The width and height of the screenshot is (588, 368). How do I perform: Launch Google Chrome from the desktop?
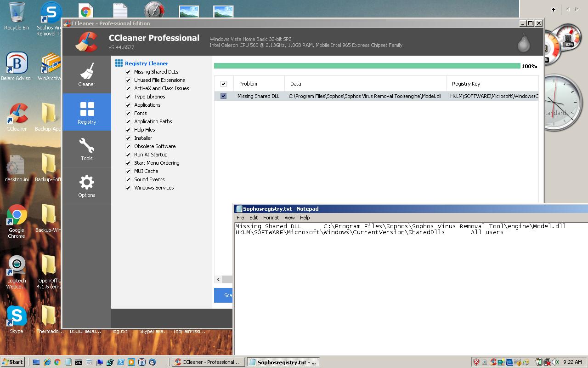[x=17, y=221]
